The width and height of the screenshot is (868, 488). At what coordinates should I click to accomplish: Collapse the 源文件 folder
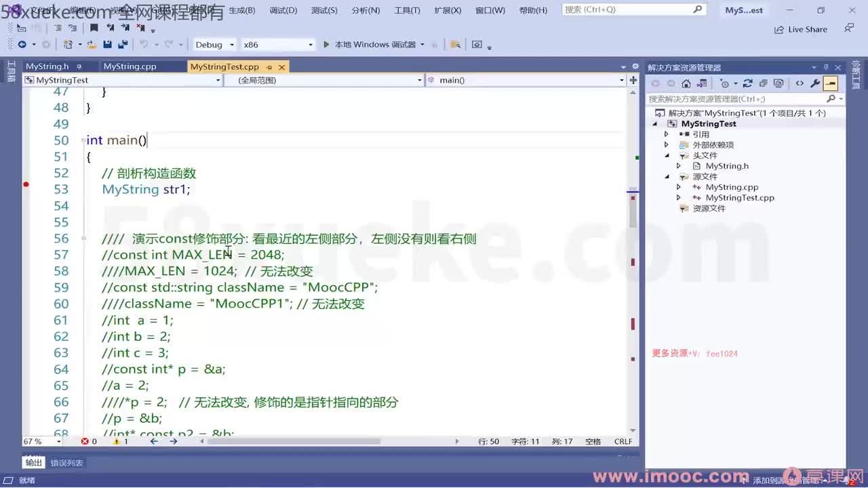coord(667,176)
